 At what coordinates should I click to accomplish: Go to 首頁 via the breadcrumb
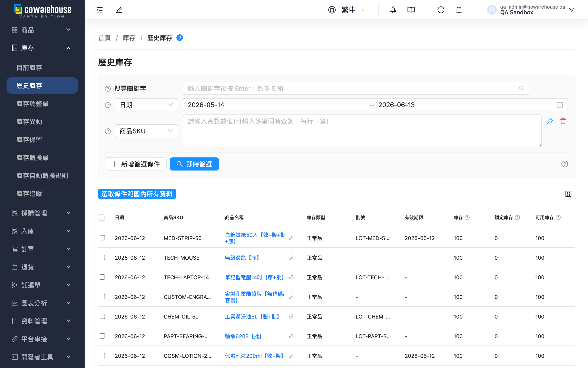(x=105, y=38)
